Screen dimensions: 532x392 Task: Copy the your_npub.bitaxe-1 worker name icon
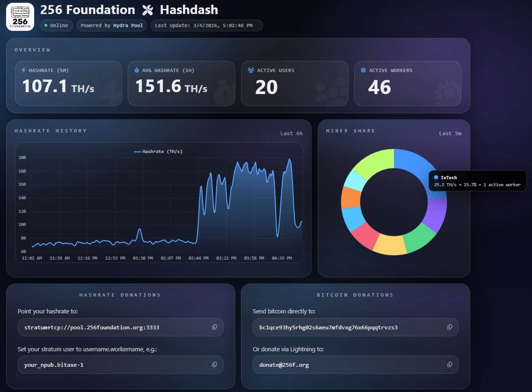pyautogui.click(x=214, y=364)
